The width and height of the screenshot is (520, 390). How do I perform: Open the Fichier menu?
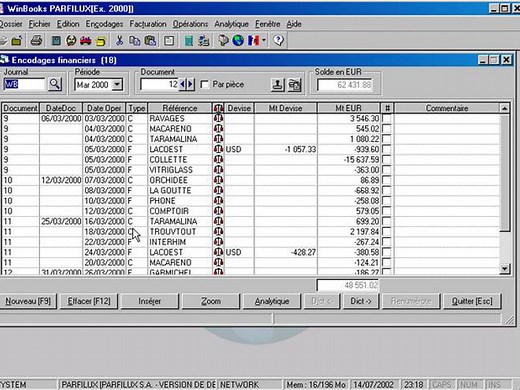click(39, 24)
